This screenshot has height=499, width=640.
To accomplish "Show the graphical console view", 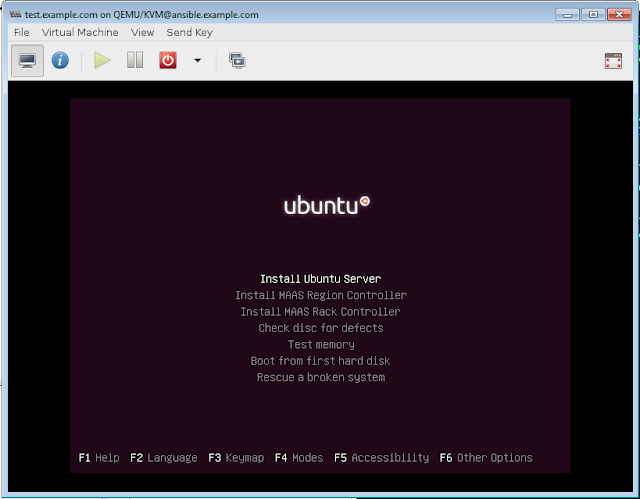I will 27,61.
